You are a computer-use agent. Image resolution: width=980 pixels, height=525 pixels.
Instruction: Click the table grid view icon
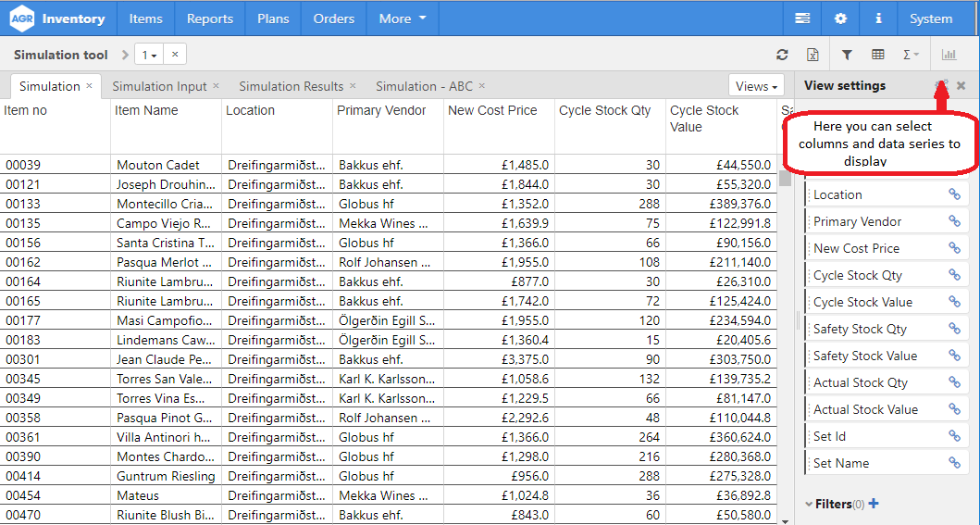(x=878, y=55)
